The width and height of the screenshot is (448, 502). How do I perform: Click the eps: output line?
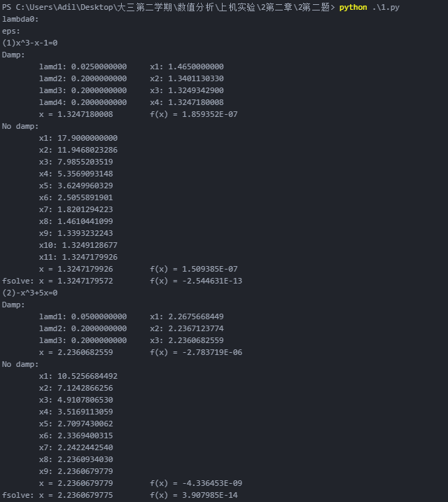(11, 32)
